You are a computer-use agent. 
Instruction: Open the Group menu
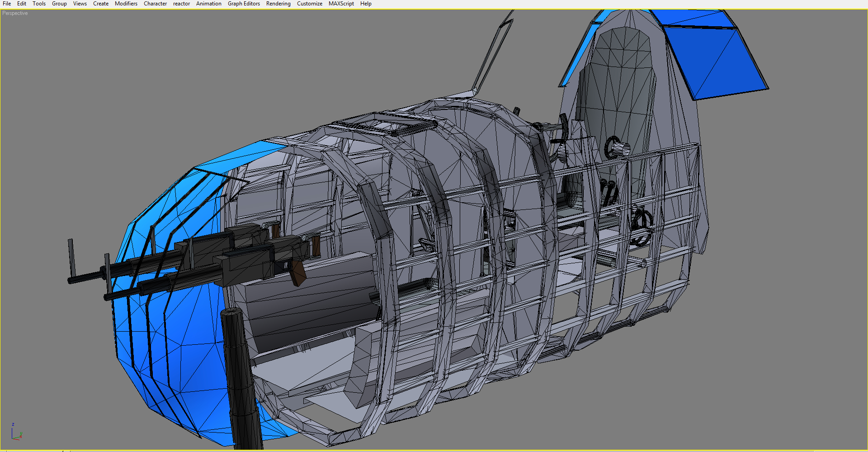(59, 4)
